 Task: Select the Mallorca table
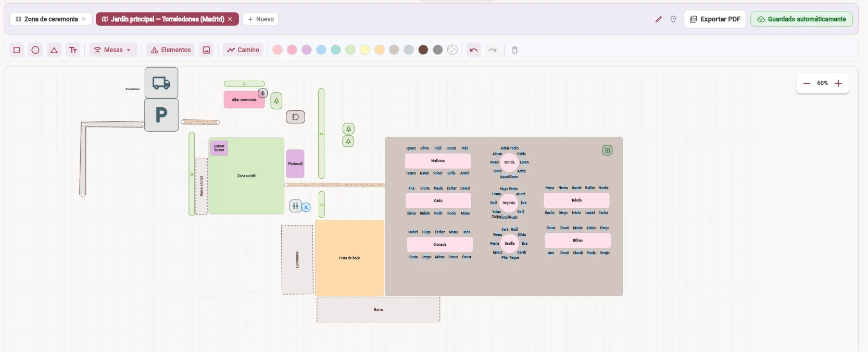pos(438,161)
